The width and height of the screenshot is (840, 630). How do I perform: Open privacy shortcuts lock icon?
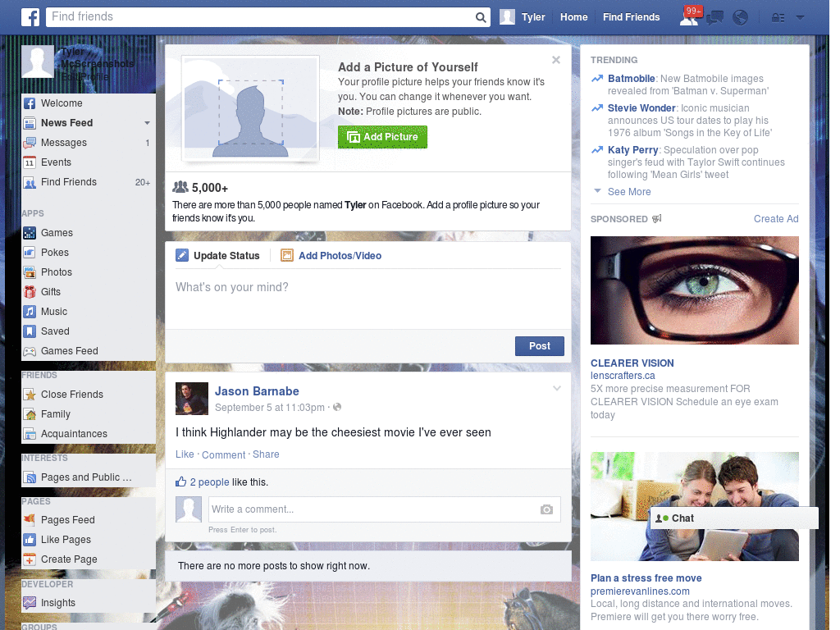(778, 18)
